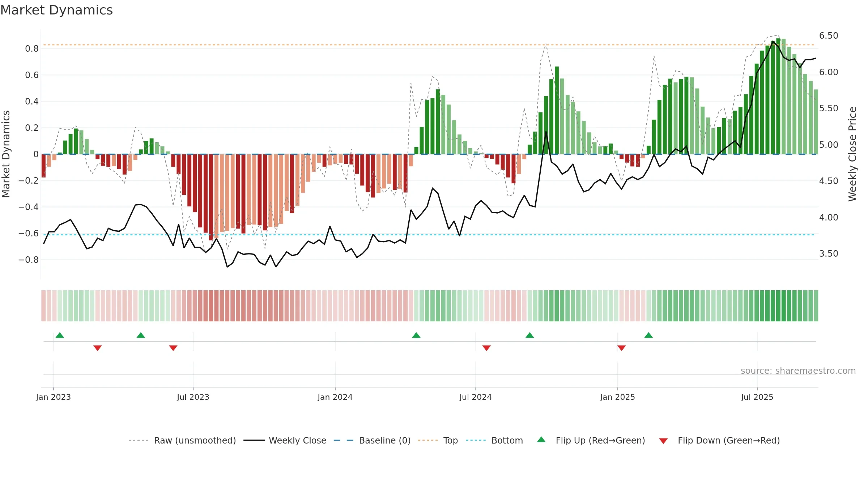This screenshot has height=488, width=868.
Task: Select the Flip Up marker around April 2024
Action: (x=416, y=335)
